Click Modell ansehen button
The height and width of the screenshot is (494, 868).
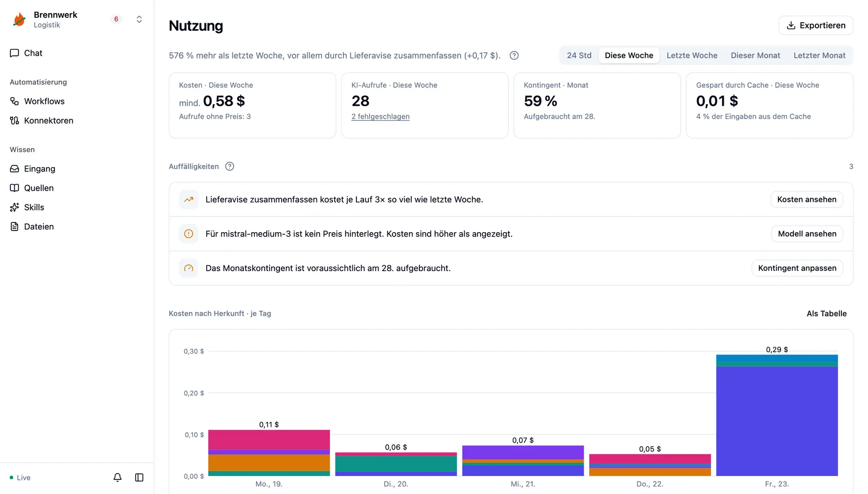point(807,234)
